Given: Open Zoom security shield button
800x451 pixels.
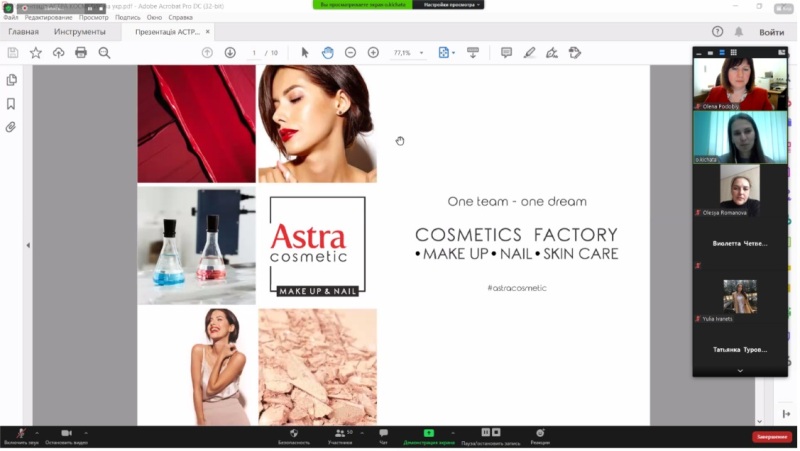Looking at the screenshot, I should [x=294, y=437].
